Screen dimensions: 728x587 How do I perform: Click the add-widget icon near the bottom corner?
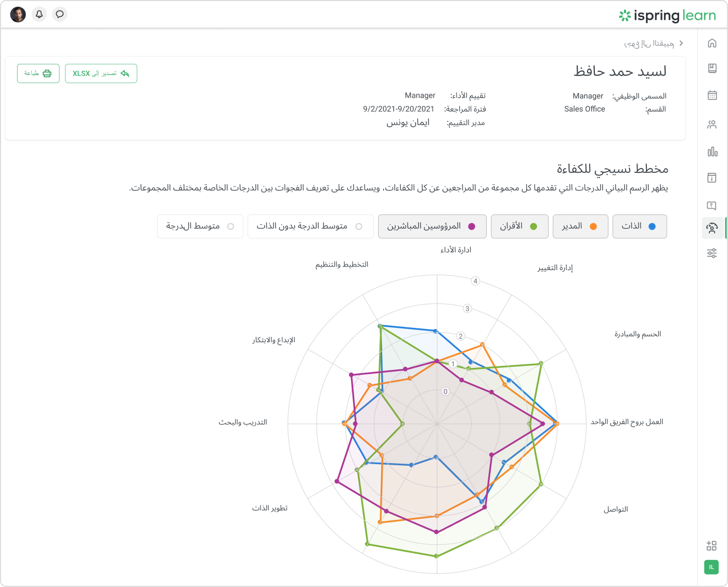[x=712, y=545]
